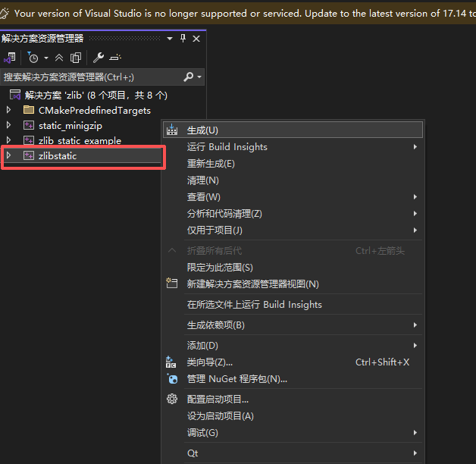Select static_minigzip project
476x464 pixels.
coord(70,126)
